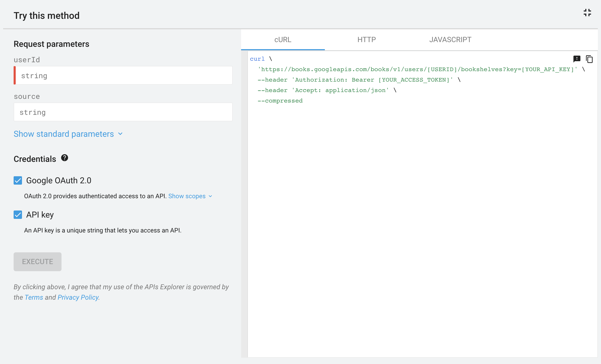Expand Show standard parameters dropdown
601x364 pixels.
[68, 134]
